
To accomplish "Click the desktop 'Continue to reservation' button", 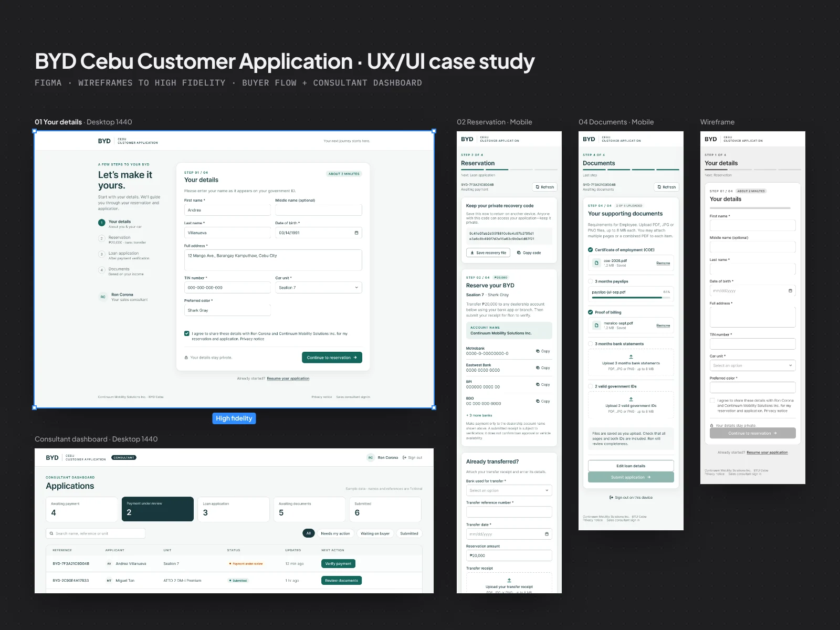I will pos(332,358).
